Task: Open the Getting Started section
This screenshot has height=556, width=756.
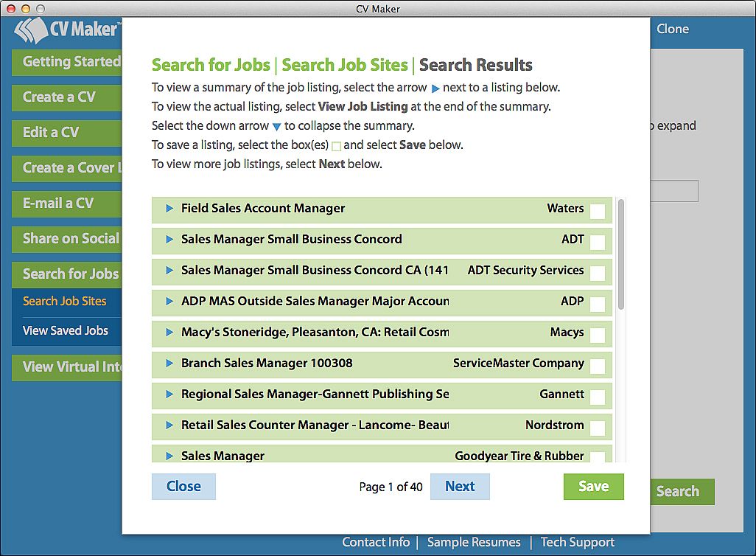Action: click(x=66, y=62)
